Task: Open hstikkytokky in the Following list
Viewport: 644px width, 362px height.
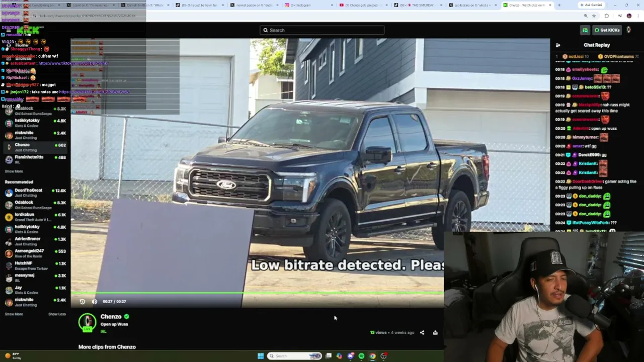Action: coord(35,123)
